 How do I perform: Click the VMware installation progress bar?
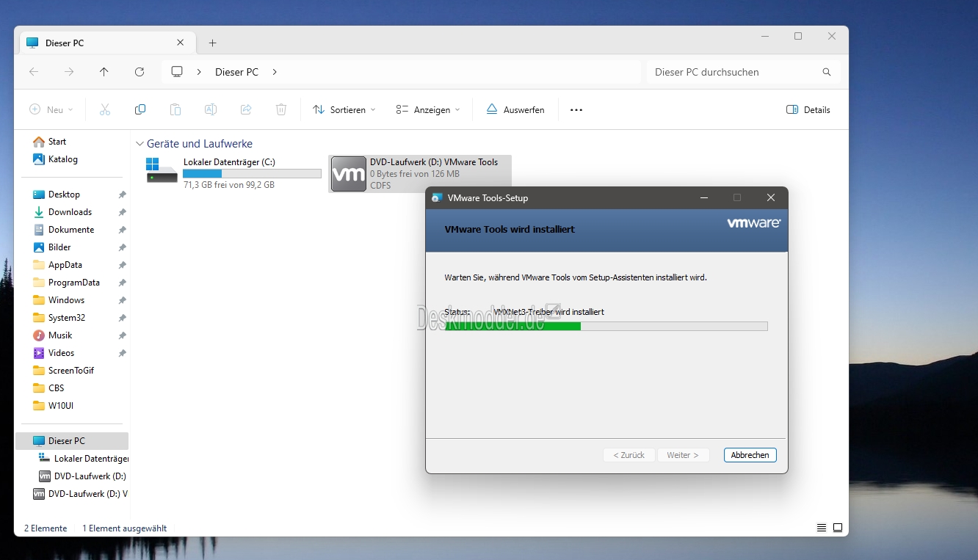606,326
